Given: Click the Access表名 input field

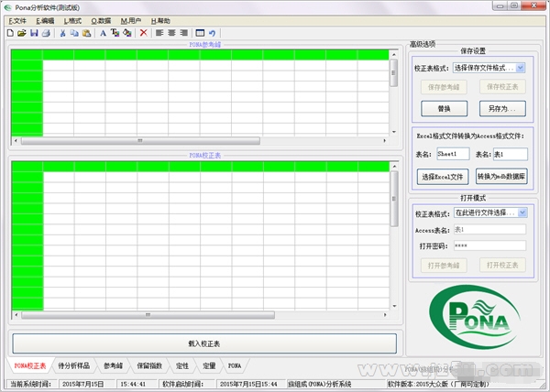Looking at the screenshot, I should pyautogui.click(x=490, y=230).
